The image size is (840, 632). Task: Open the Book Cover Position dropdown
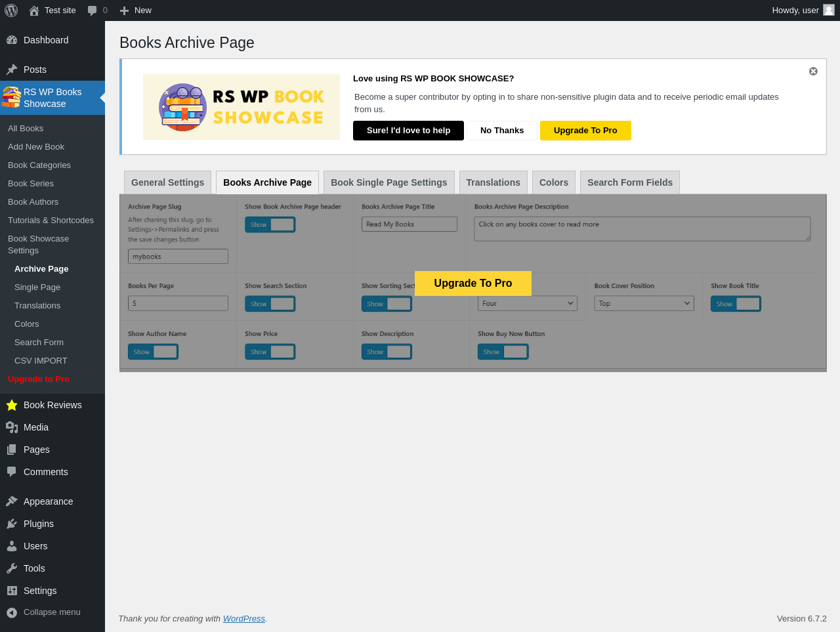[x=644, y=303]
